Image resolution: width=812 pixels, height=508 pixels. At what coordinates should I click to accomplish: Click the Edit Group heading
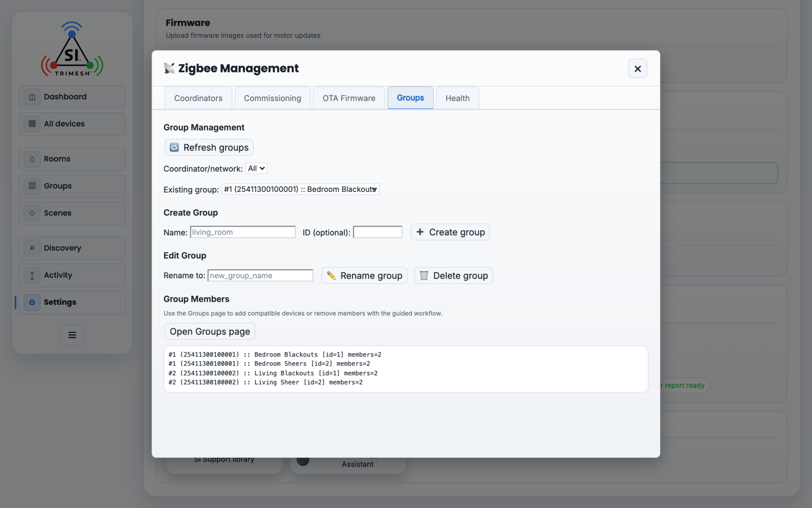click(x=185, y=256)
